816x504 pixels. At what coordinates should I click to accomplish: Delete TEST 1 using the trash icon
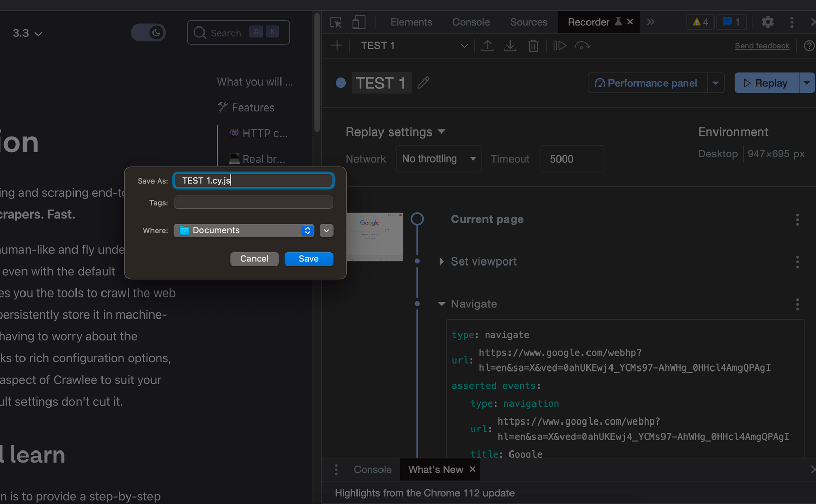[x=533, y=45]
